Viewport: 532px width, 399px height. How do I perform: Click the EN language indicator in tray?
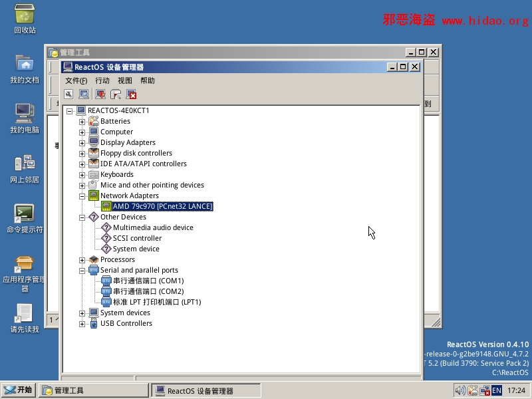coord(496,390)
